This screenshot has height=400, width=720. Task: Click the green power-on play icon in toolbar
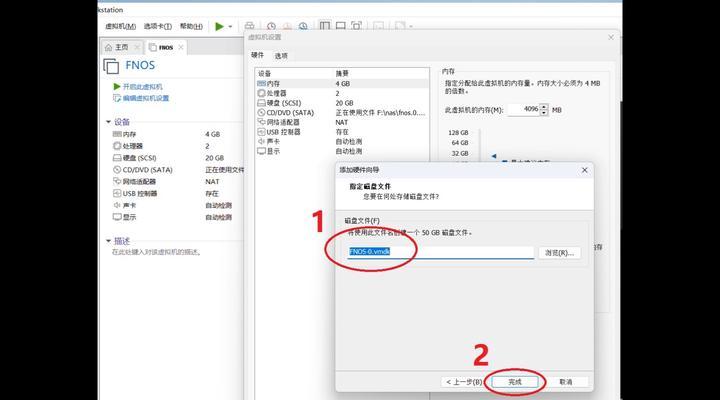click(219, 27)
